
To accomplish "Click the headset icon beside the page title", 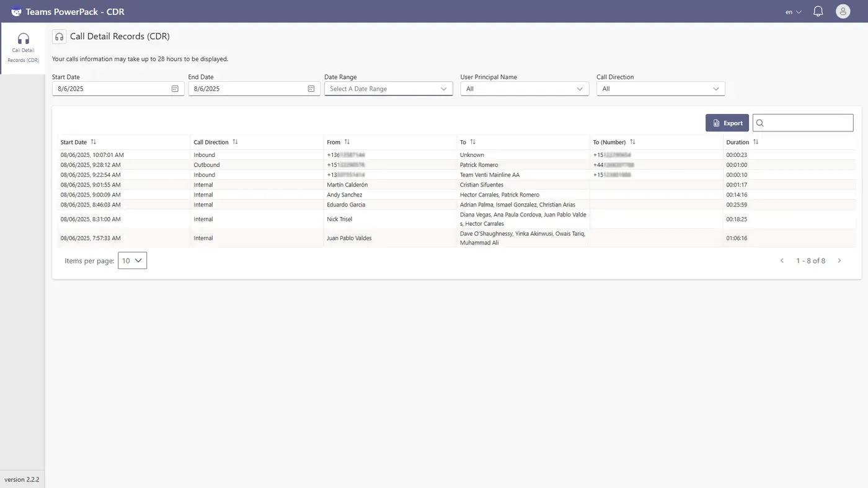I will point(59,37).
